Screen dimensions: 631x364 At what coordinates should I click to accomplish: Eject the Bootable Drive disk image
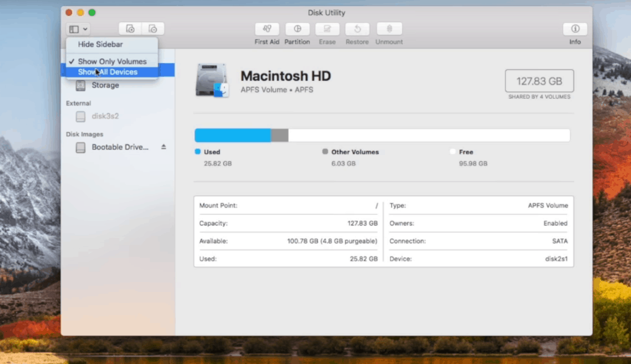click(164, 148)
